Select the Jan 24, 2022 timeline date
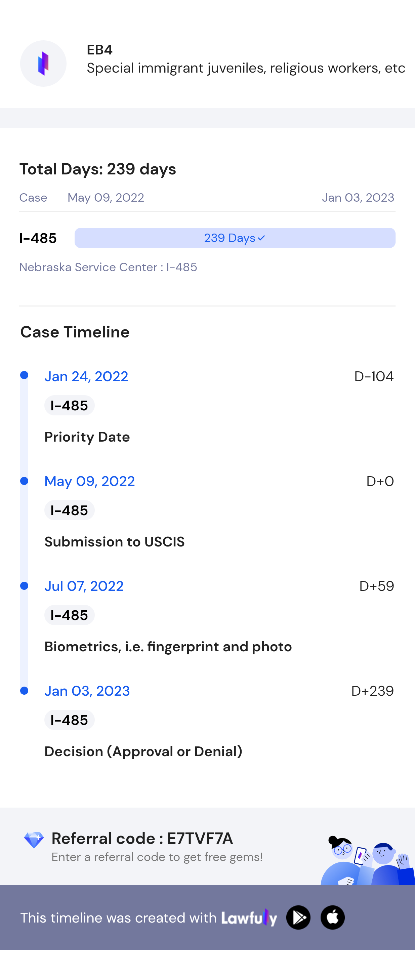 [x=86, y=376]
